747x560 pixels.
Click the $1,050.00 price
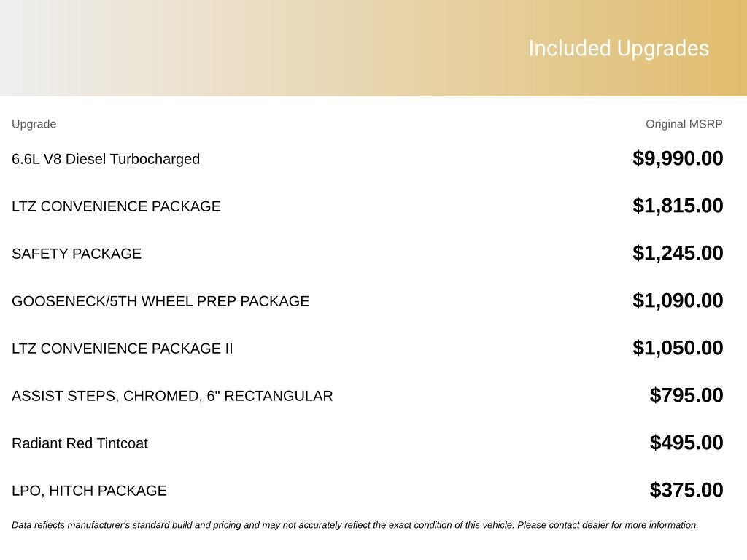(x=678, y=348)
